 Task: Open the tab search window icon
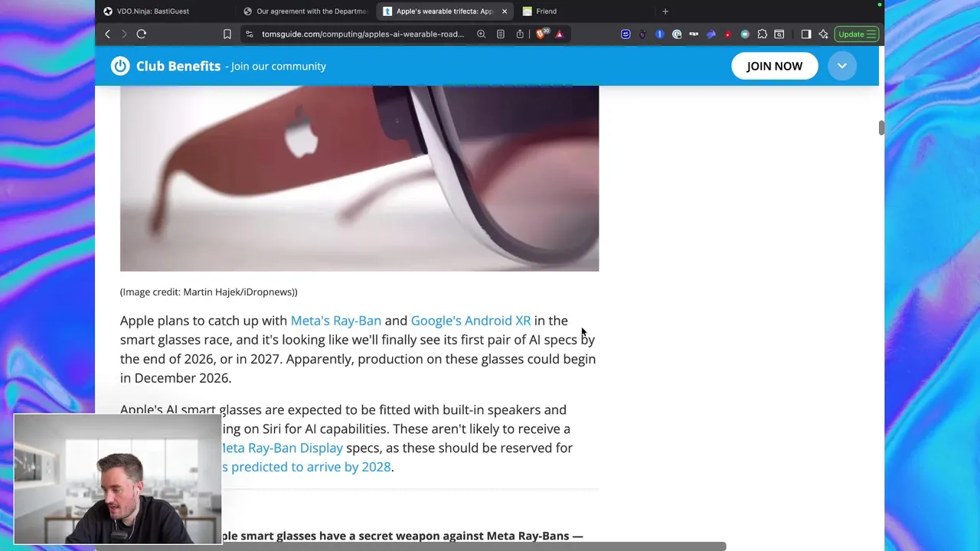tap(779, 34)
